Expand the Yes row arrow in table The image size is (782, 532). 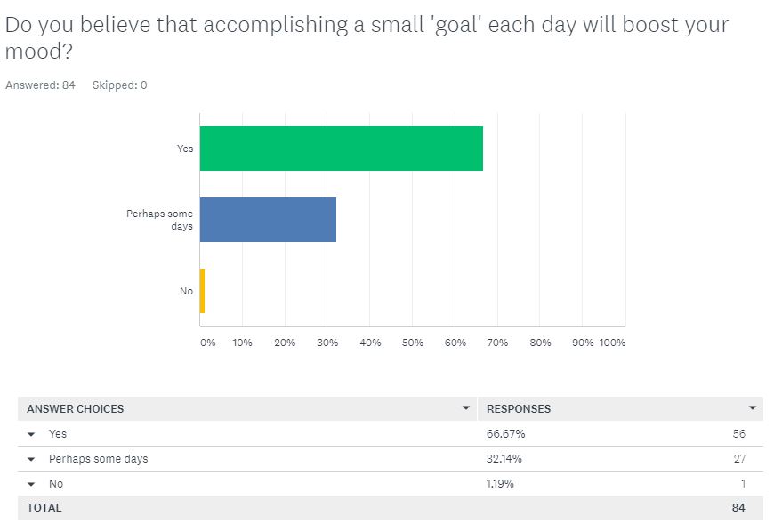coord(31,434)
